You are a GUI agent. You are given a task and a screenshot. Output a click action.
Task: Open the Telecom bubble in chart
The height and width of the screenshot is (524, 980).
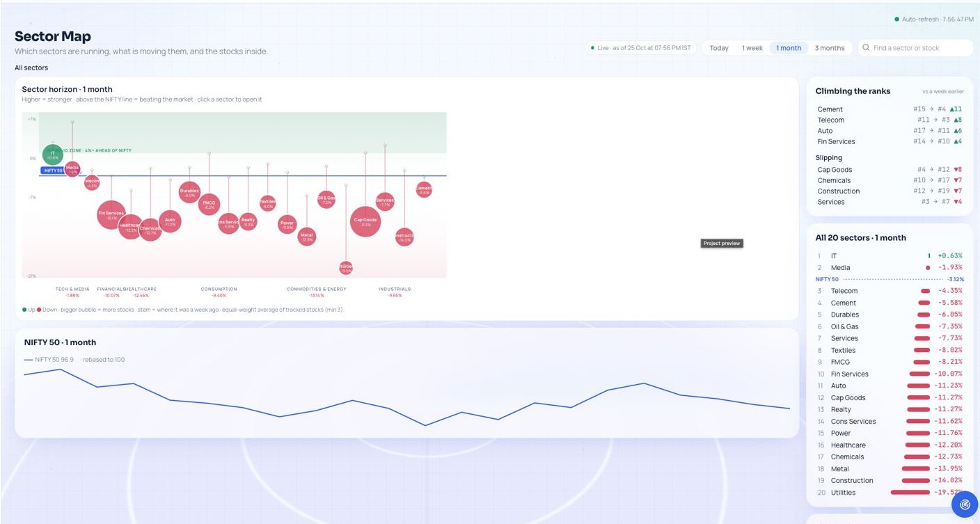click(92, 182)
